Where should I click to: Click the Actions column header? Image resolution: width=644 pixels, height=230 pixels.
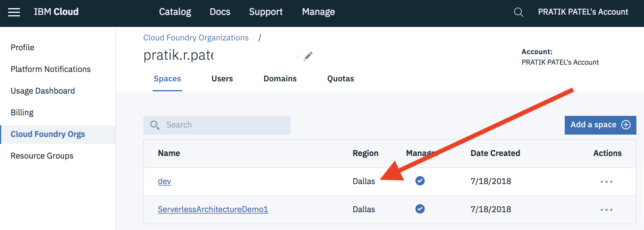[607, 153]
